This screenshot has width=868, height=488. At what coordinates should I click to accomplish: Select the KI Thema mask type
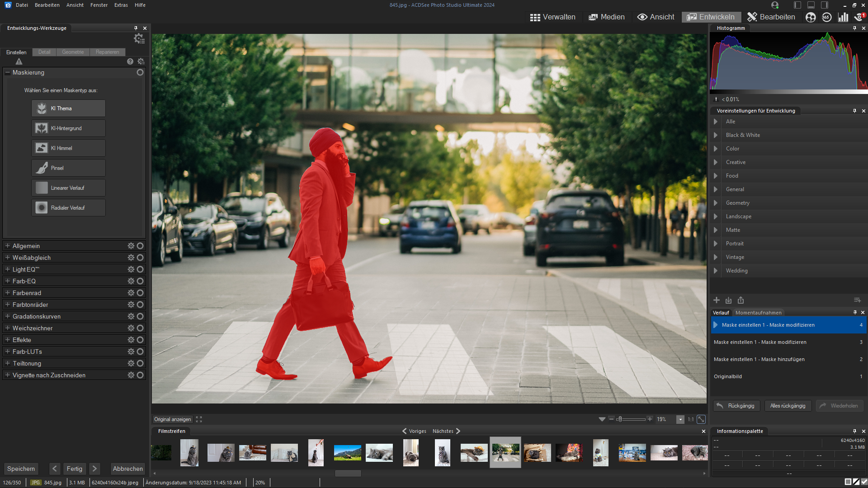tap(68, 108)
